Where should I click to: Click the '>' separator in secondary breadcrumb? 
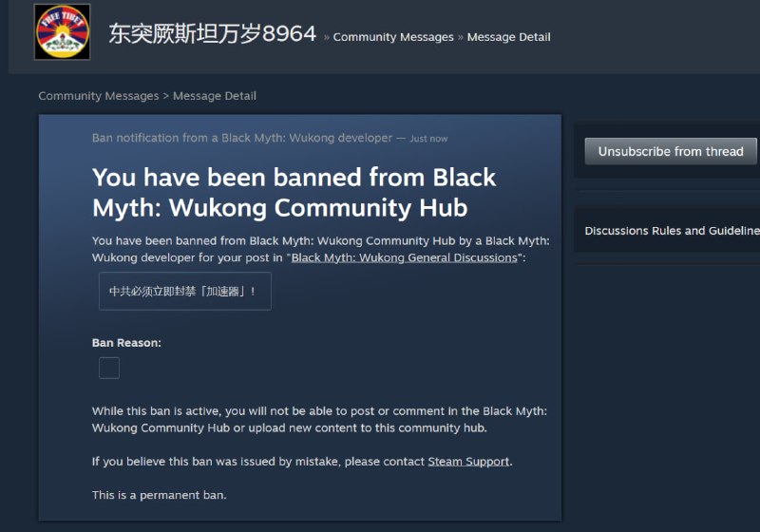[165, 96]
